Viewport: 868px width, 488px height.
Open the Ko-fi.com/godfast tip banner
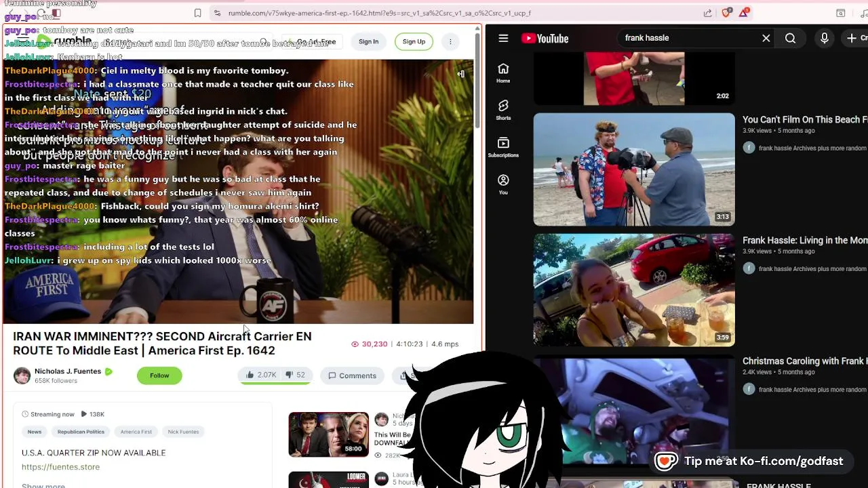tap(750, 462)
